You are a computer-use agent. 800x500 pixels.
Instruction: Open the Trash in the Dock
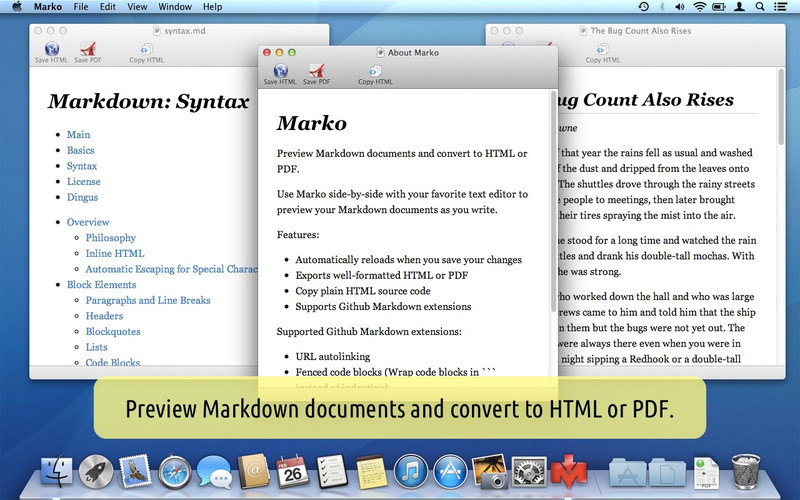[x=745, y=472]
